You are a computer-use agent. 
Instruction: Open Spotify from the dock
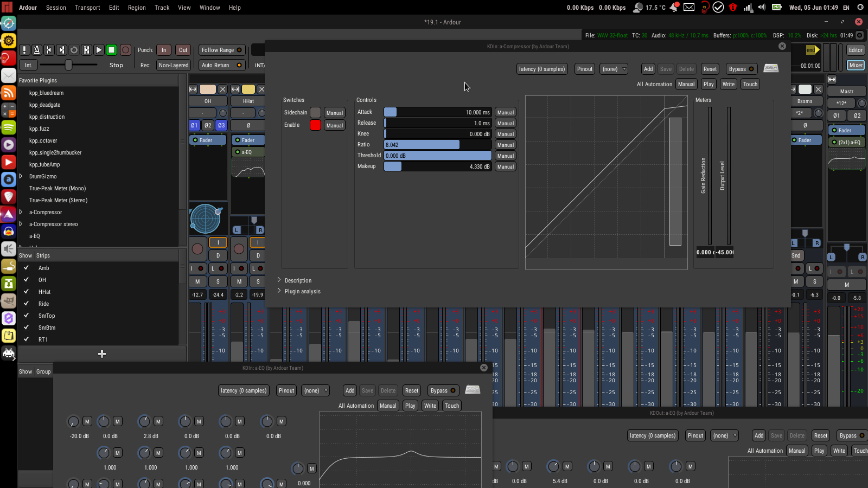coord(9,127)
